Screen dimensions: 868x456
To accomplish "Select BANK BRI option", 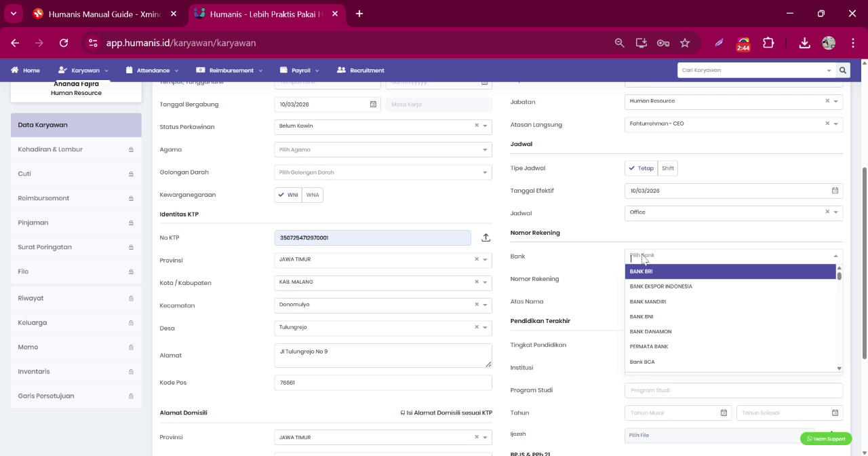I will [730, 271].
